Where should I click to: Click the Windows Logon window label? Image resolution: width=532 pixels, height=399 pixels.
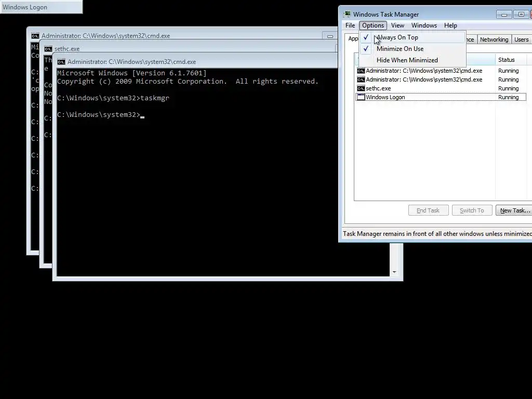pos(25,7)
